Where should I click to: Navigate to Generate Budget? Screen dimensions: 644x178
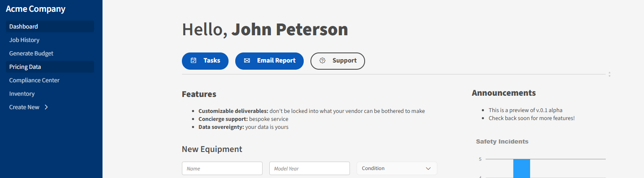pyautogui.click(x=31, y=53)
